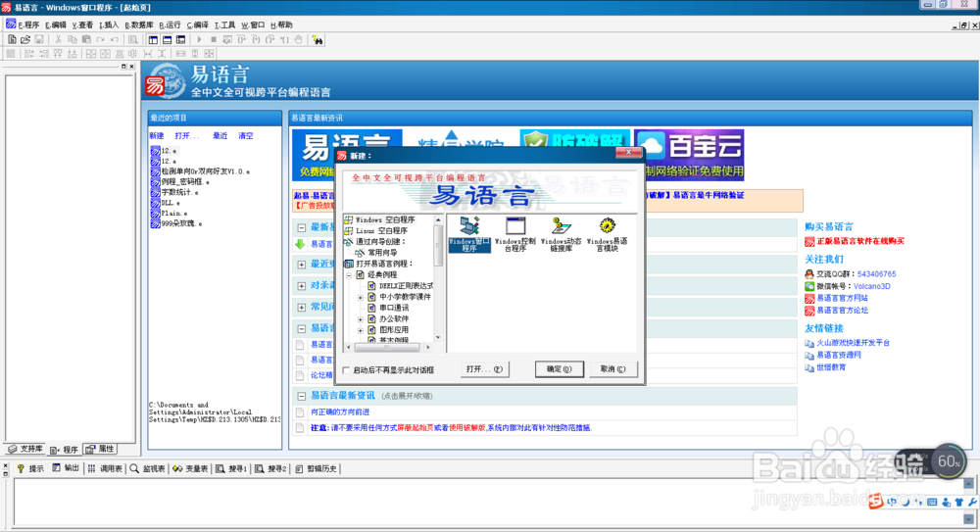980x532 pixels.
Task: Open recent file 999朵玫瑰.e
Action: pyautogui.click(x=181, y=223)
